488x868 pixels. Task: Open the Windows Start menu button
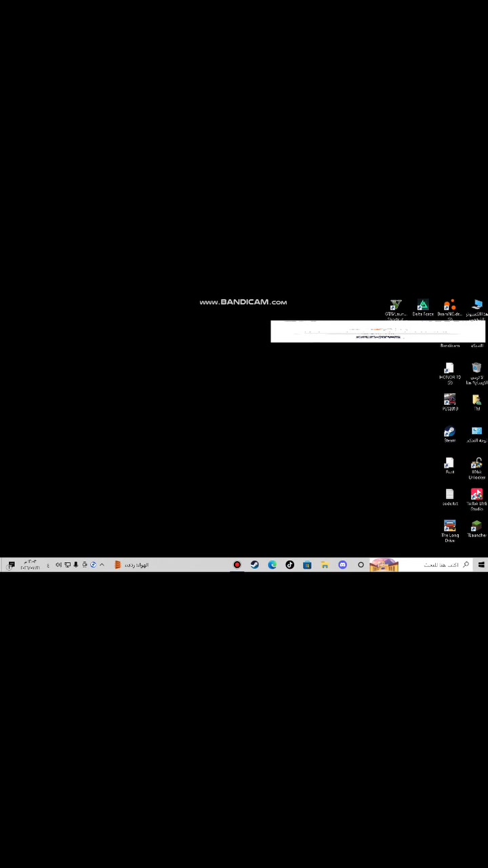coord(481,565)
